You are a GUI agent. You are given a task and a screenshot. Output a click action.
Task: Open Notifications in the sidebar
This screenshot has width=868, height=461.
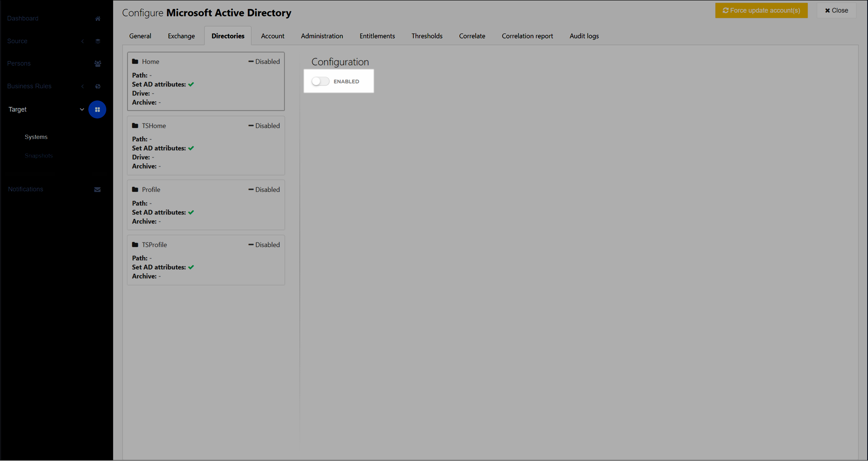point(26,190)
